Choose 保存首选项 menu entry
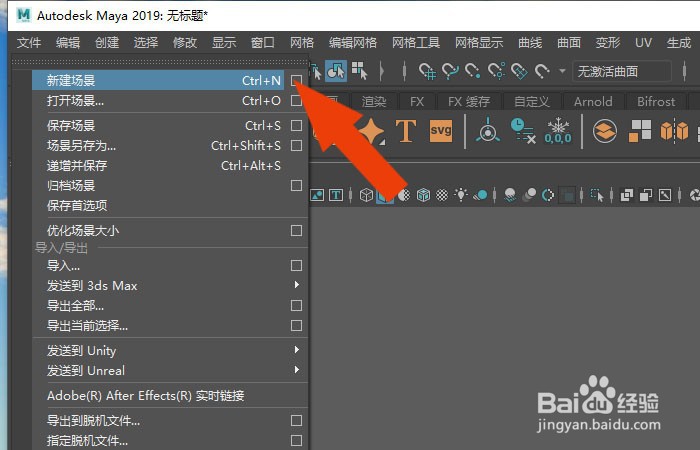This screenshot has height=450, width=700. click(170, 205)
